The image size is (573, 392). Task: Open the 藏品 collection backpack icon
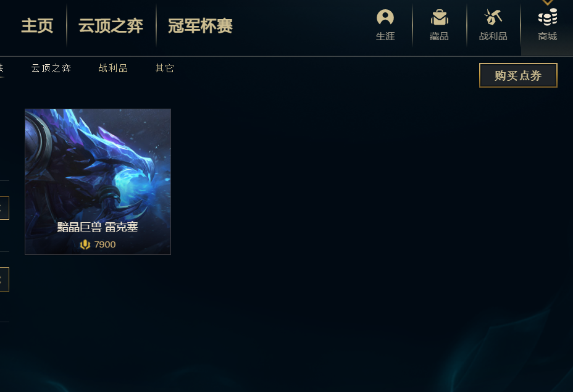[439, 17]
